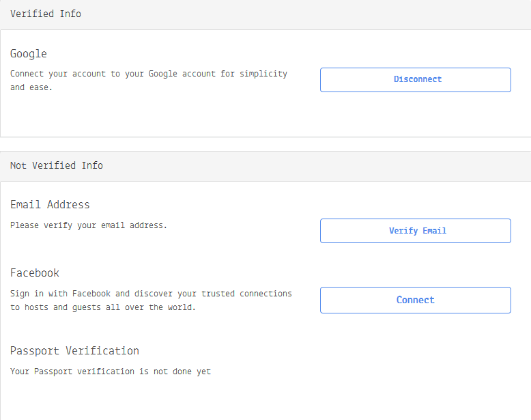The image size is (531, 420).
Task: Click the phrase 'trusted connections' in Facebook text
Action: click(x=246, y=294)
